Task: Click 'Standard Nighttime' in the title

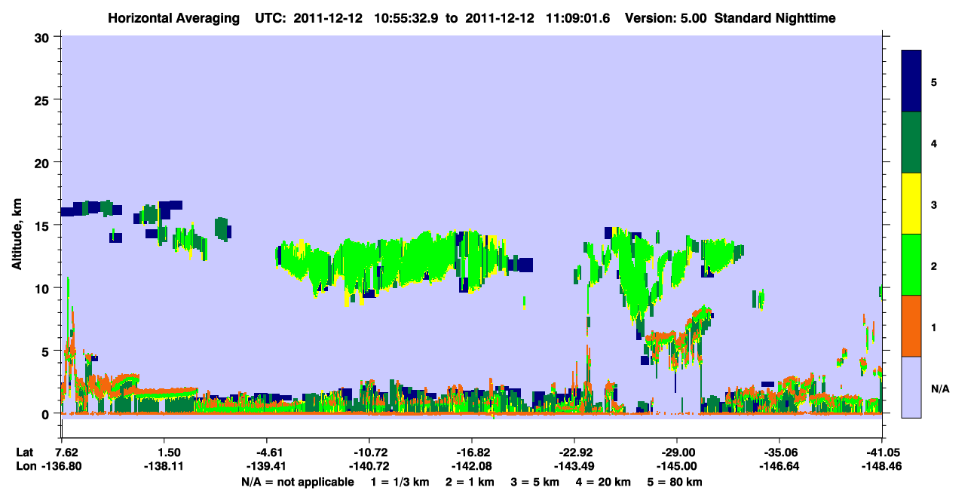Action: pyautogui.click(x=775, y=17)
